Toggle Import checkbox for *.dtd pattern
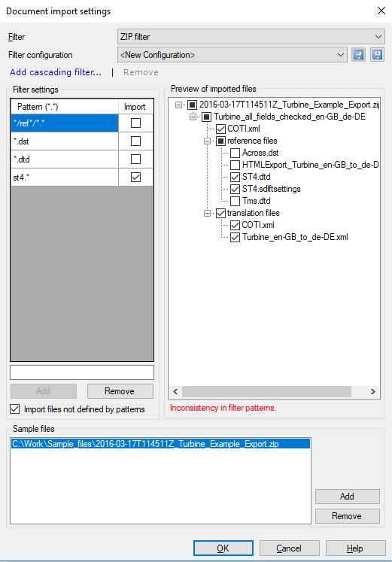The width and height of the screenshot is (392, 562). point(135,159)
